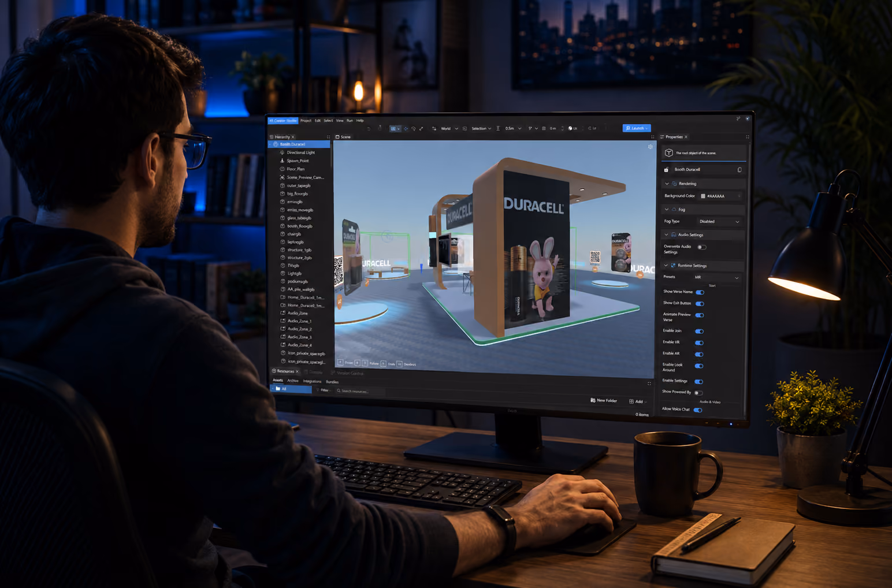Click the Properties panel options icon
The width and height of the screenshot is (892, 588).
(747, 137)
